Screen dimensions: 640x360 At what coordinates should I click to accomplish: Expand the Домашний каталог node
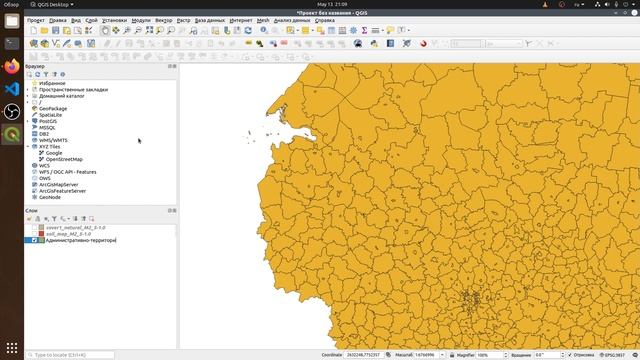28,96
